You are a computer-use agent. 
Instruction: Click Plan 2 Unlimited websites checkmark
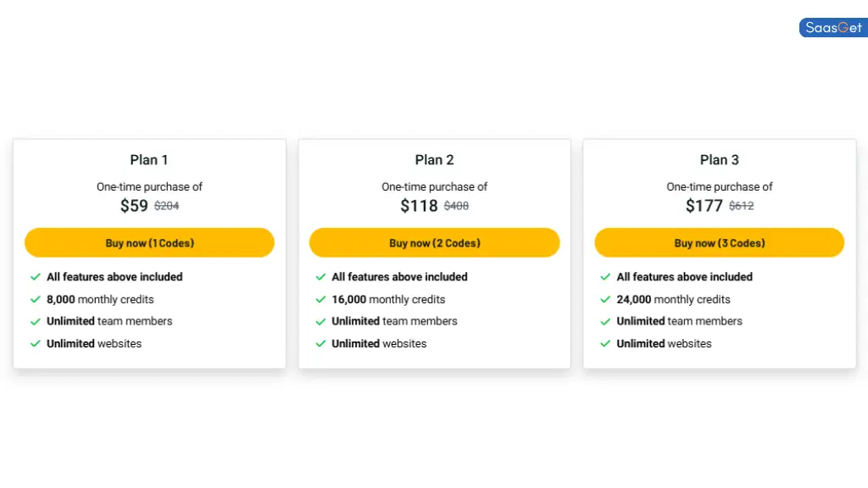320,344
